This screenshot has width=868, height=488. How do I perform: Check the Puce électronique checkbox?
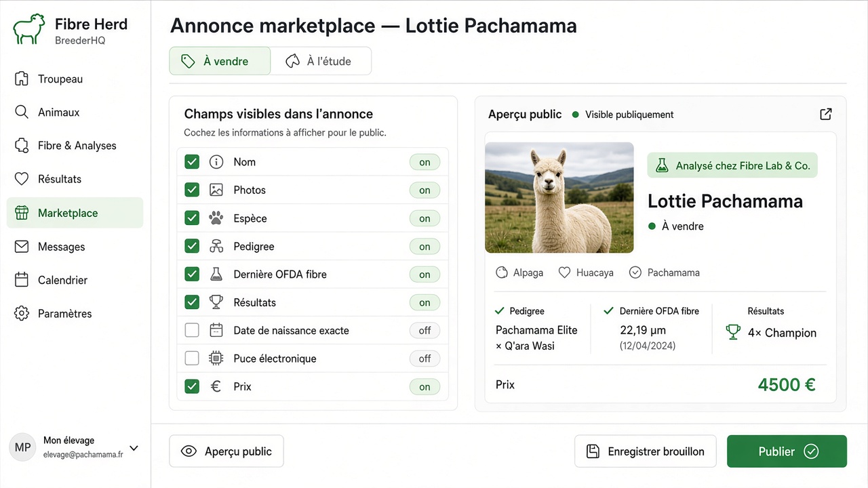[x=192, y=359]
